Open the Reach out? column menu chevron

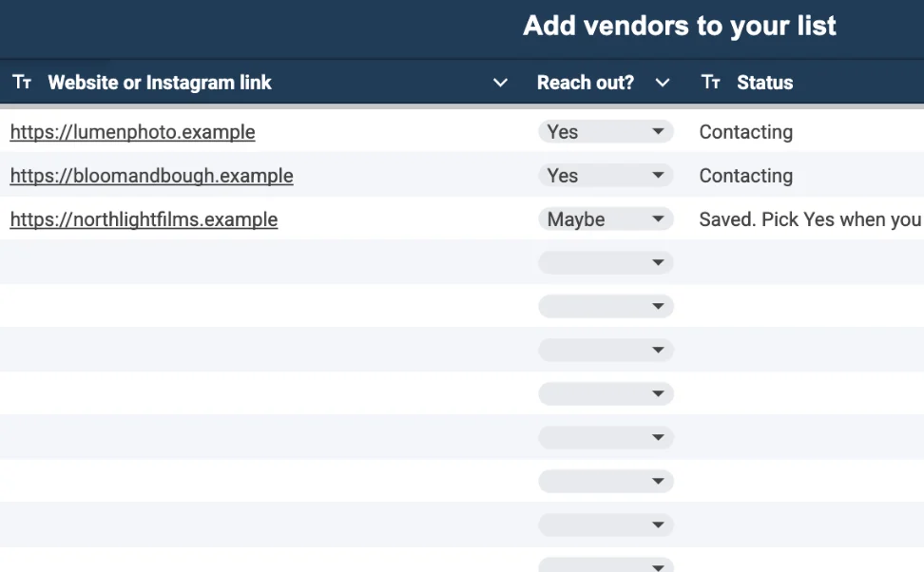pos(663,83)
